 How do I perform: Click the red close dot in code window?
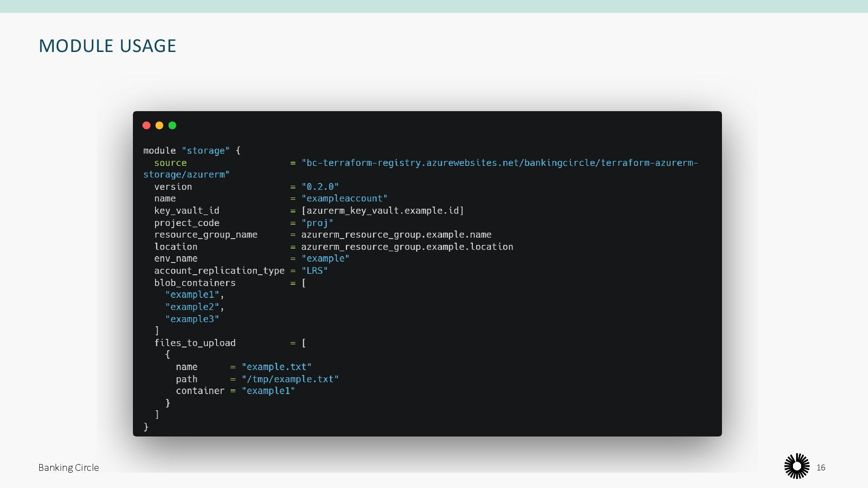(x=146, y=126)
